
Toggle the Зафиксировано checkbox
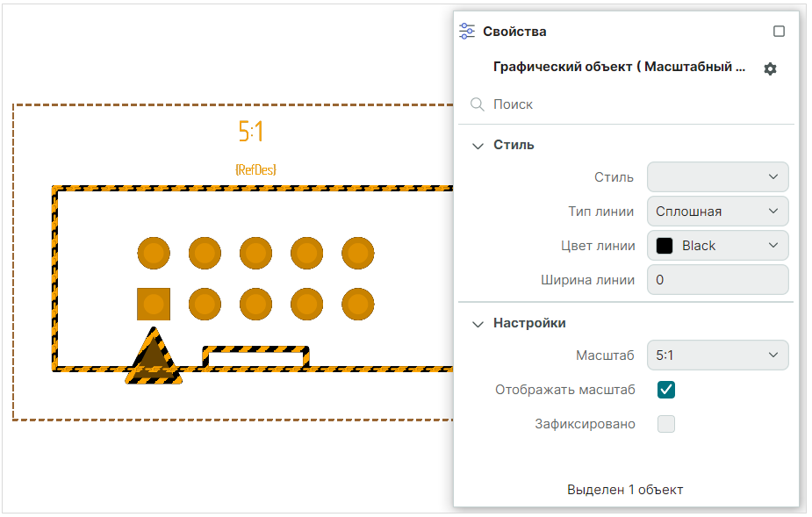[x=666, y=424]
